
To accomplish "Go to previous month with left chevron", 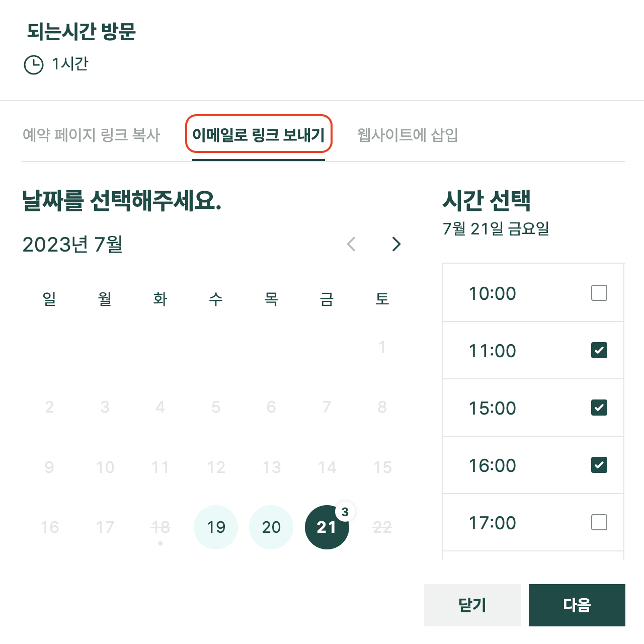I will coord(351,244).
